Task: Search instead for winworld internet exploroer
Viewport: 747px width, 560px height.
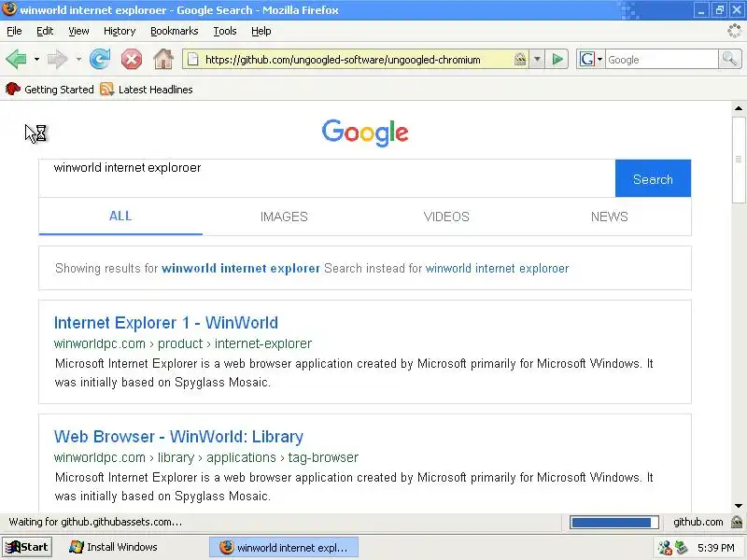Action: click(x=497, y=268)
